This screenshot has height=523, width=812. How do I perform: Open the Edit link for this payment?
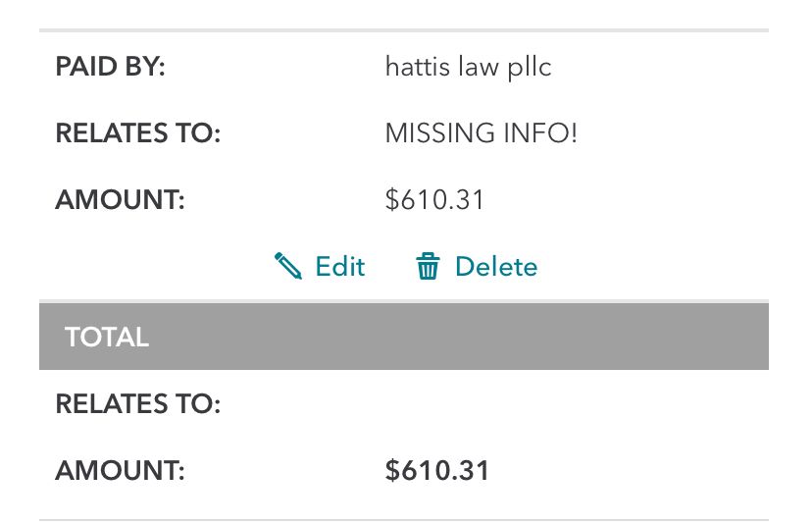tap(339, 267)
